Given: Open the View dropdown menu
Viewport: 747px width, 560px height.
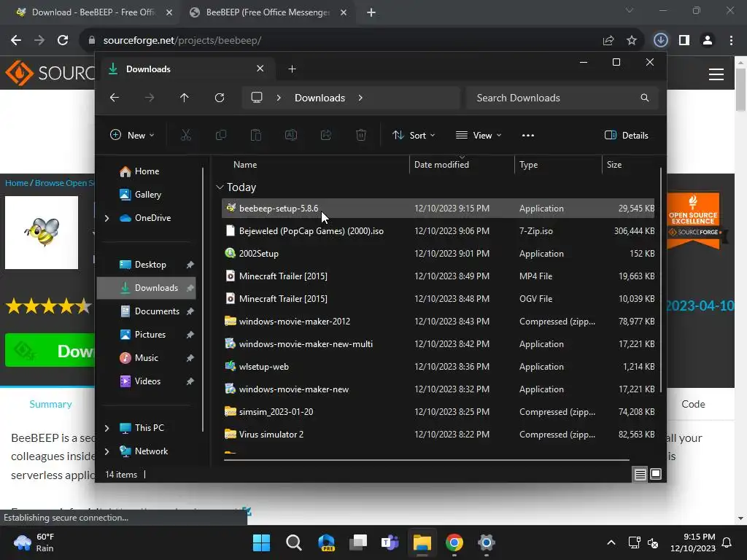Looking at the screenshot, I should point(479,135).
